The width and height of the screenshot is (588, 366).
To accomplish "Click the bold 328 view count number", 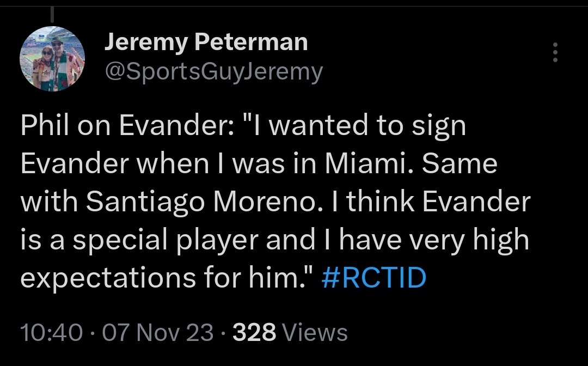I will [x=254, y=332].
